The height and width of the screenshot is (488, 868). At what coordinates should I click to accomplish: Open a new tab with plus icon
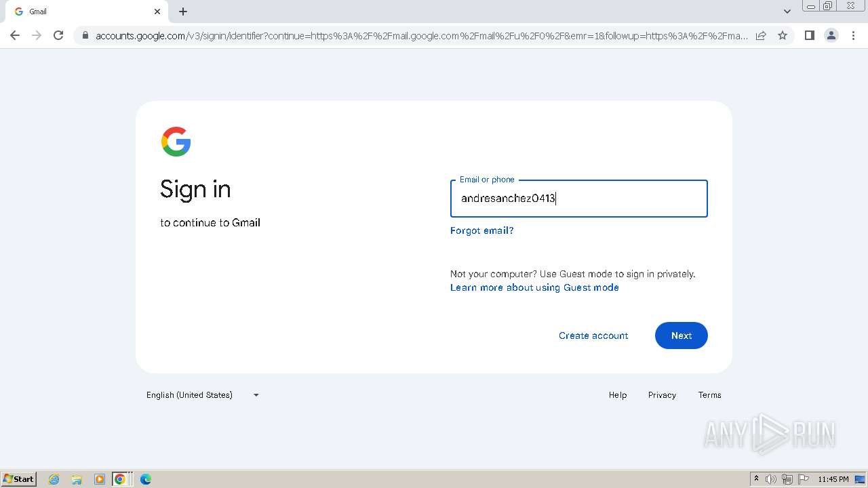pos(183,12)
